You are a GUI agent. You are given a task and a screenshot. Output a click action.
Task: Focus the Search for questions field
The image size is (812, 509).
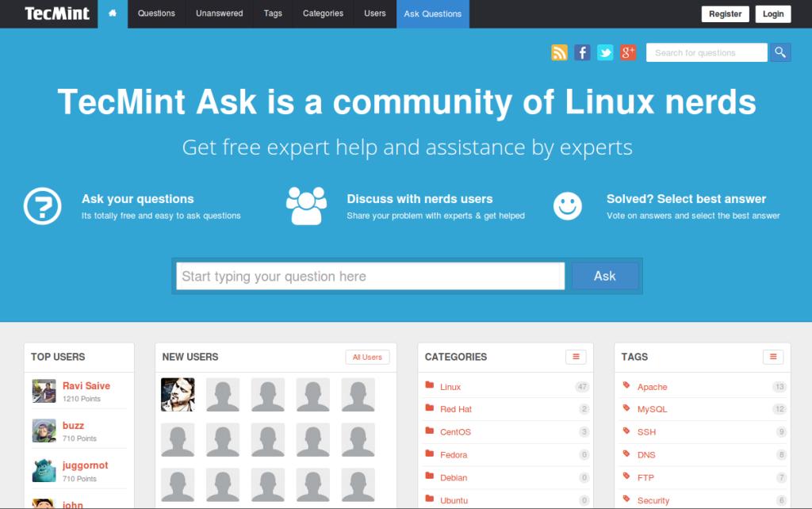707,52
